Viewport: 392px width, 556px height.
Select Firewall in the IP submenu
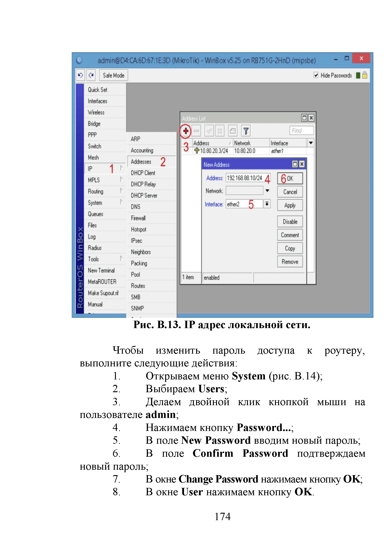point(152,218)
